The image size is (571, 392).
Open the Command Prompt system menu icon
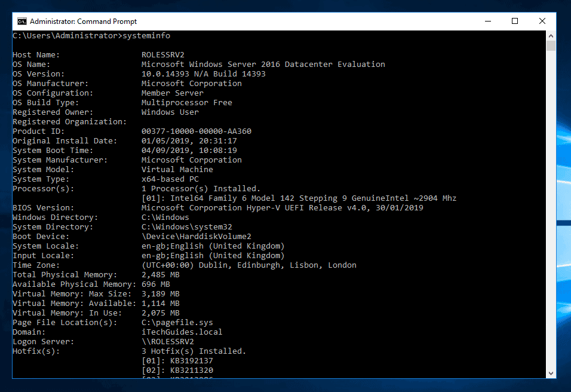click(22, 22)
